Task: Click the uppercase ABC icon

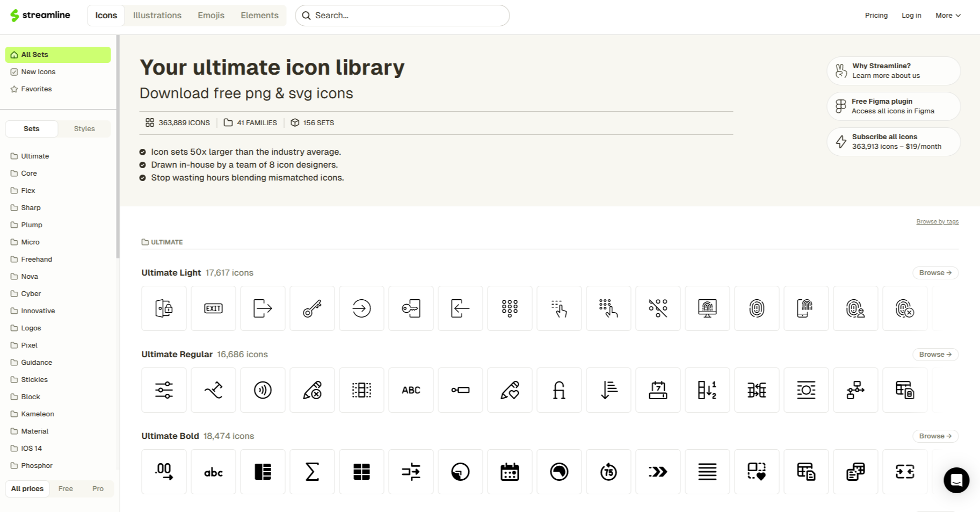Action: coord(411,390)
